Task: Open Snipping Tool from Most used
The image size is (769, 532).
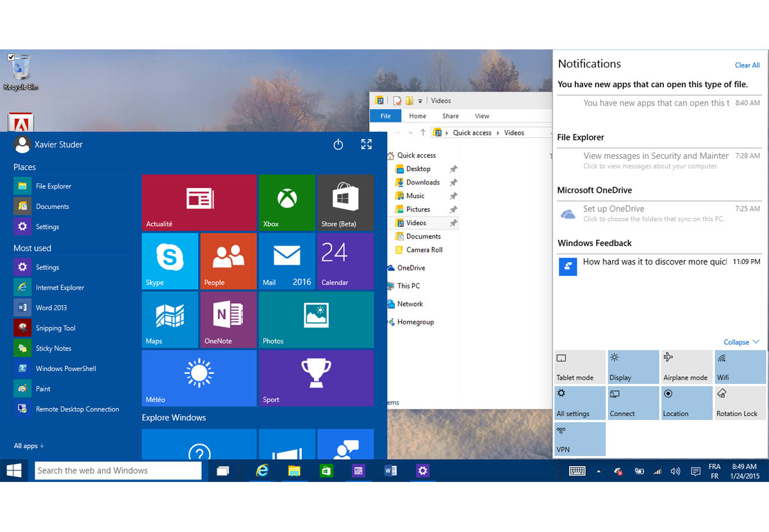Action: [x=55, y=328]
